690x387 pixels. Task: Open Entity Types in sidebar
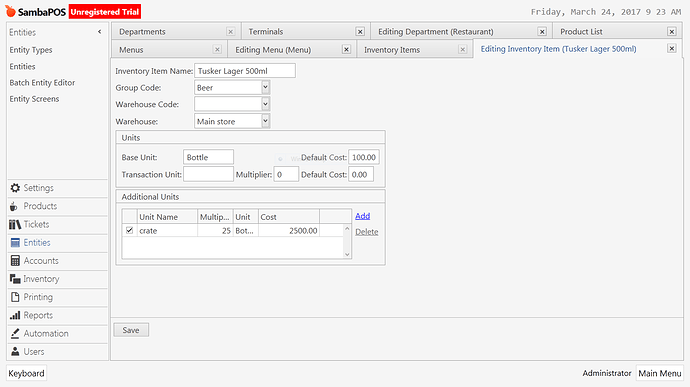pyautogui.click(x=31, y=50)
